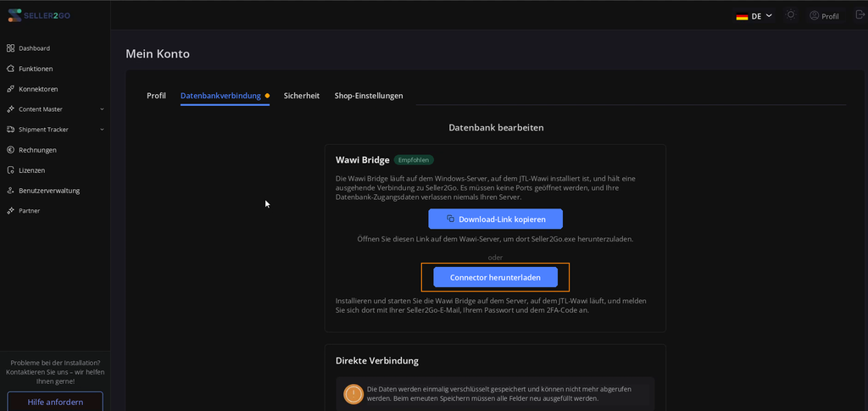The width and height of the screenshot is (868, 411).
Task: Click Connector herunterladen button
Action: point(495,277)
